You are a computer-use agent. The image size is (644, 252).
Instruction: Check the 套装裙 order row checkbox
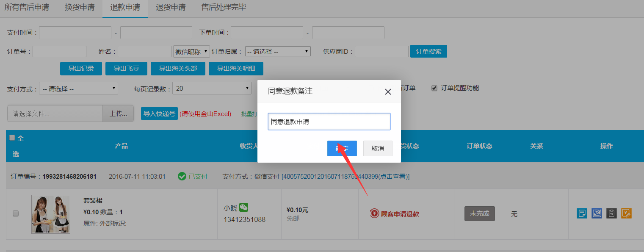click(x=16, y=214)
